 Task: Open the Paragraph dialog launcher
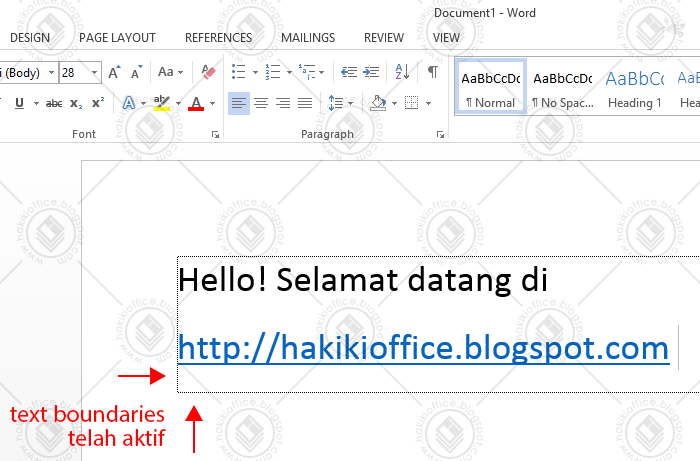(x=441, y=134)
